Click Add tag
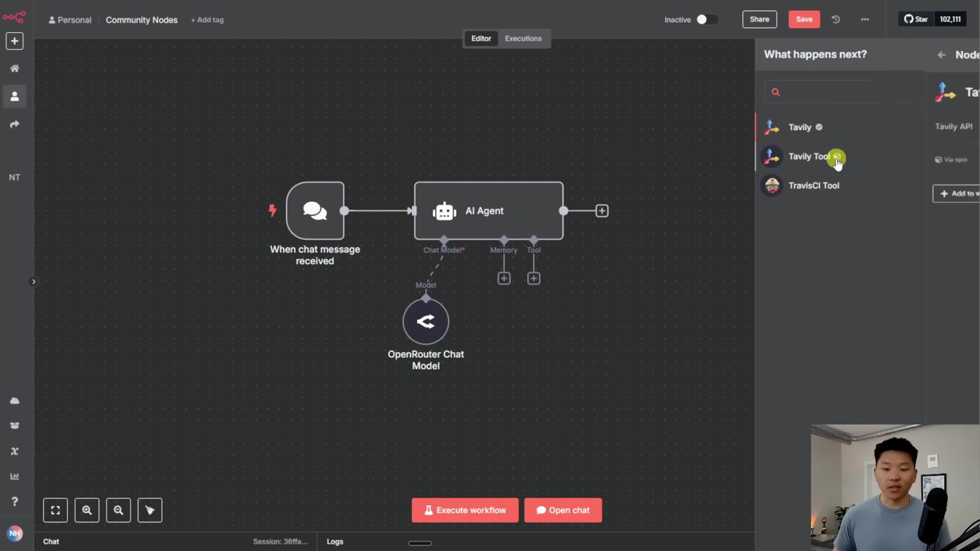The image size is (980, 551). click(207, 20)
